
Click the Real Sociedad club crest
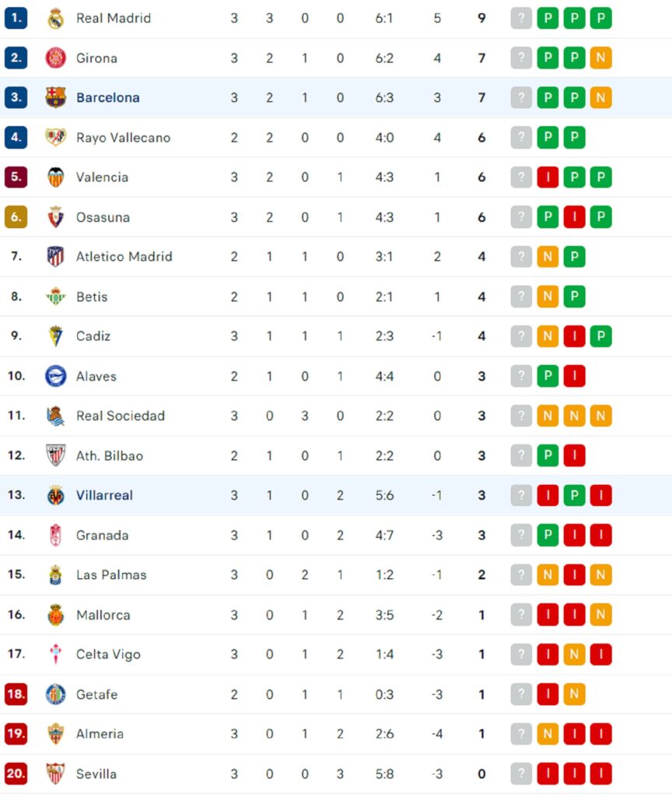55,416
